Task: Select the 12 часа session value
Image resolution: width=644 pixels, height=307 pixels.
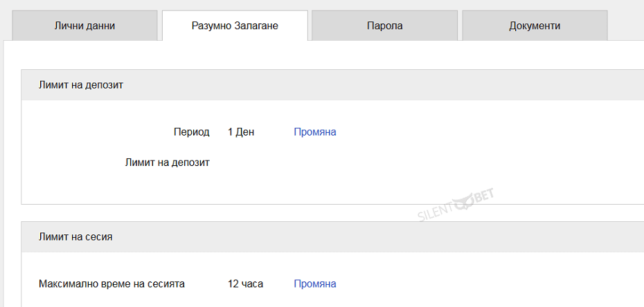Action: (245, 283)
